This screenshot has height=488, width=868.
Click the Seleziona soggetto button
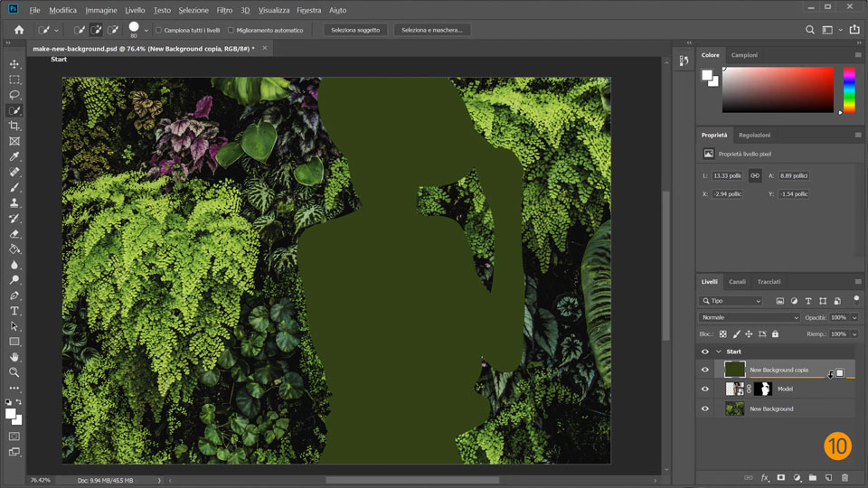pos(355,30)
